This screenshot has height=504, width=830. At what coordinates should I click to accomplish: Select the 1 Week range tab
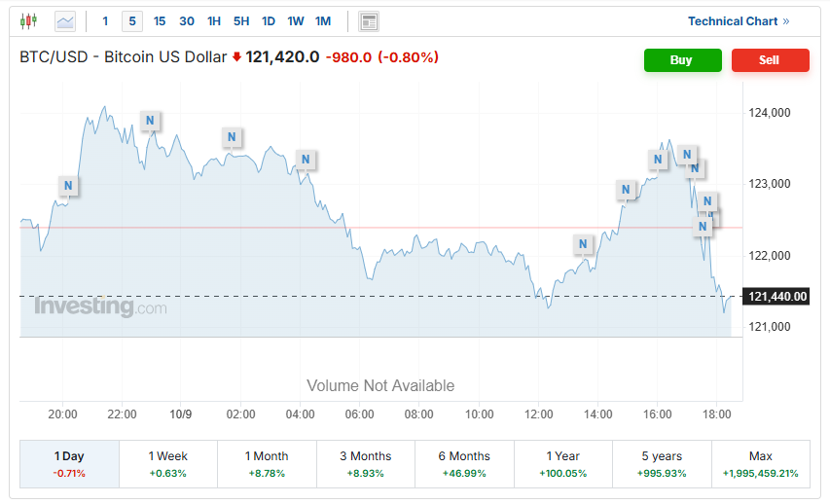168,463
